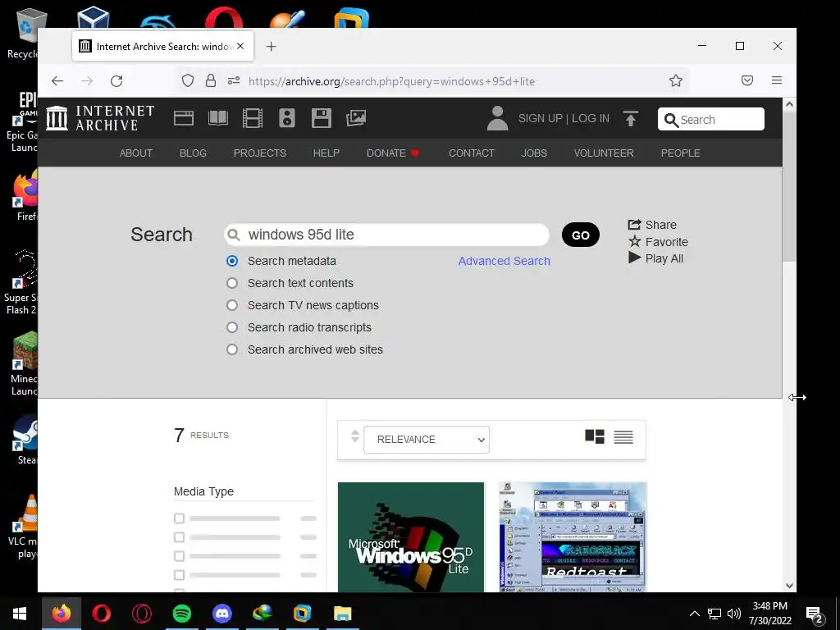Open the tracking protection shield icon
This screenshot has height=630, width=840.
(x=188, y=81)
